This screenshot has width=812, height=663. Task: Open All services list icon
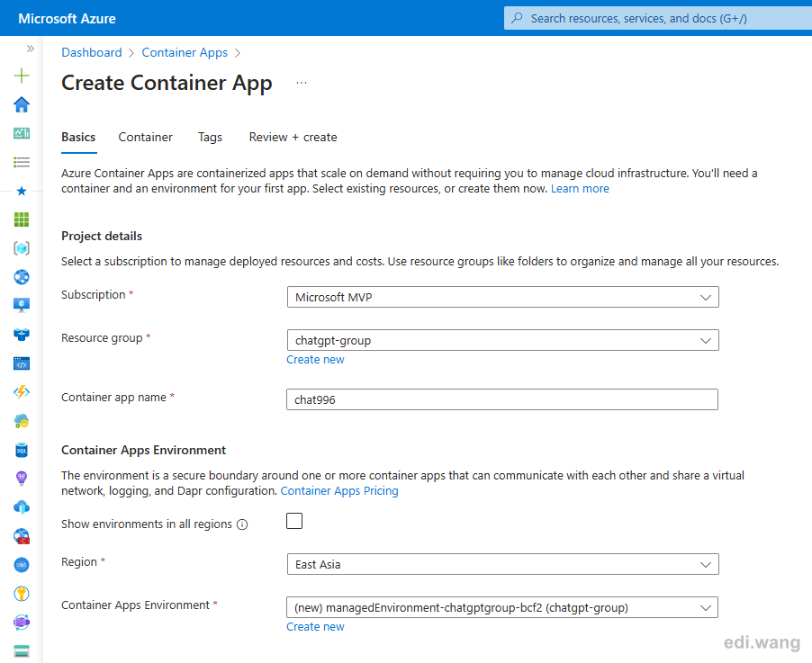pos(22,163)
